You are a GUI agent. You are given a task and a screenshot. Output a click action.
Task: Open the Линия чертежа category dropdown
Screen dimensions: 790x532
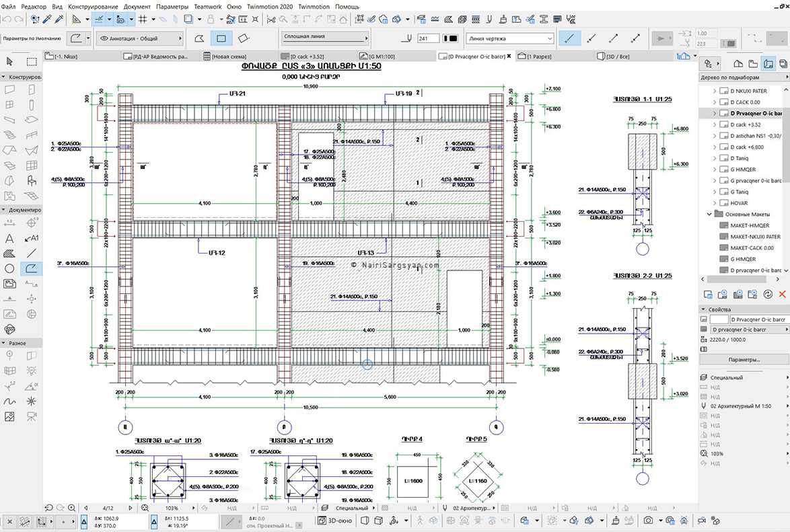point(510,38)
